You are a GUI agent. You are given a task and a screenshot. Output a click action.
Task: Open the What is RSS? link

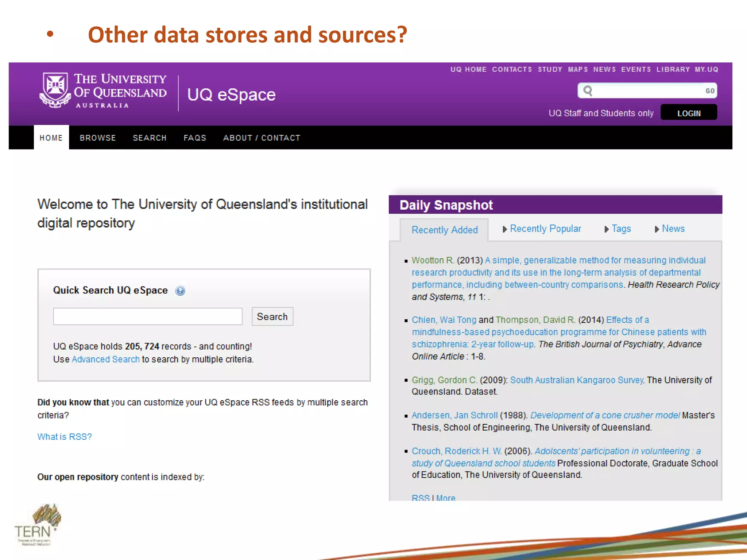click(65, 436)
